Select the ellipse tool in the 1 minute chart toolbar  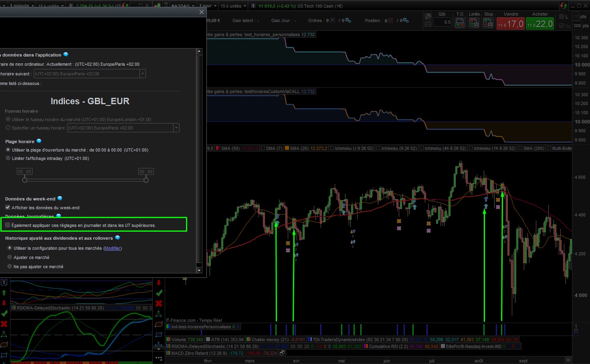point(4,345)
